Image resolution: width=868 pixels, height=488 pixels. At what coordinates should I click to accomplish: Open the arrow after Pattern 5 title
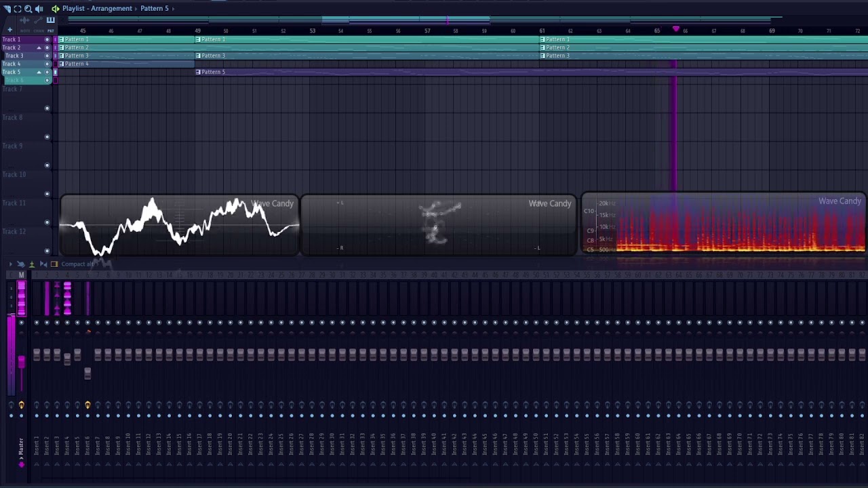pos(173,9)
